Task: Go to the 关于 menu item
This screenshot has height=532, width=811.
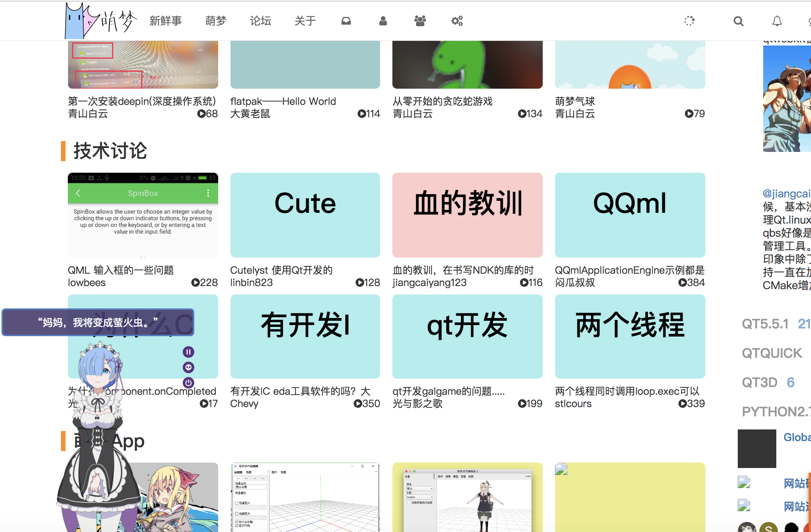Action: [305, 21]
